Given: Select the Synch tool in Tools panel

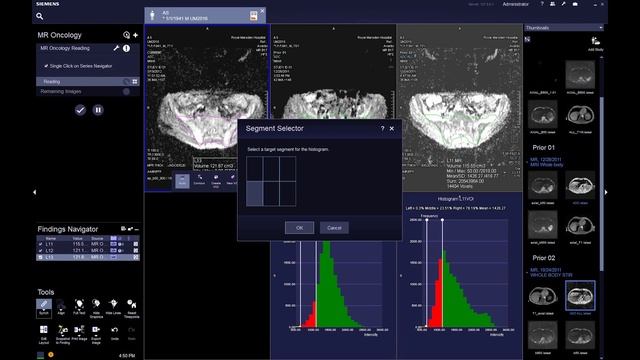Looking at the screenshot, I should [44, 308].
